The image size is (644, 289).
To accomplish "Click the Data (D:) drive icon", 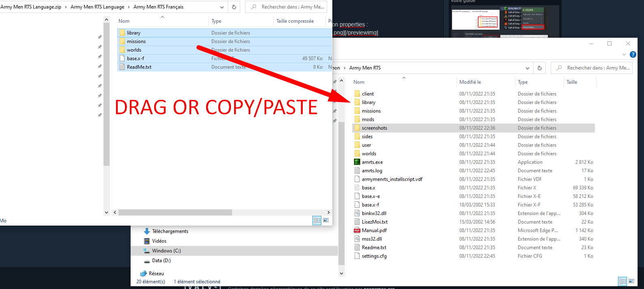I will 147,261.
